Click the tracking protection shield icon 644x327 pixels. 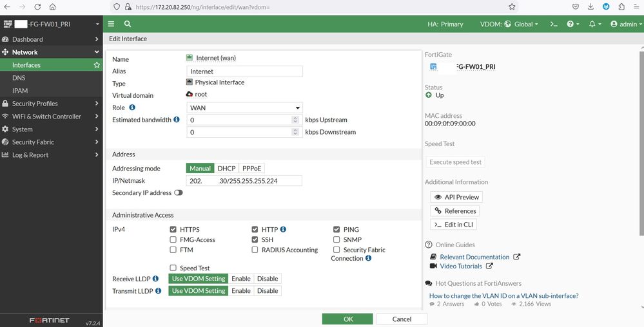point(117,7)
